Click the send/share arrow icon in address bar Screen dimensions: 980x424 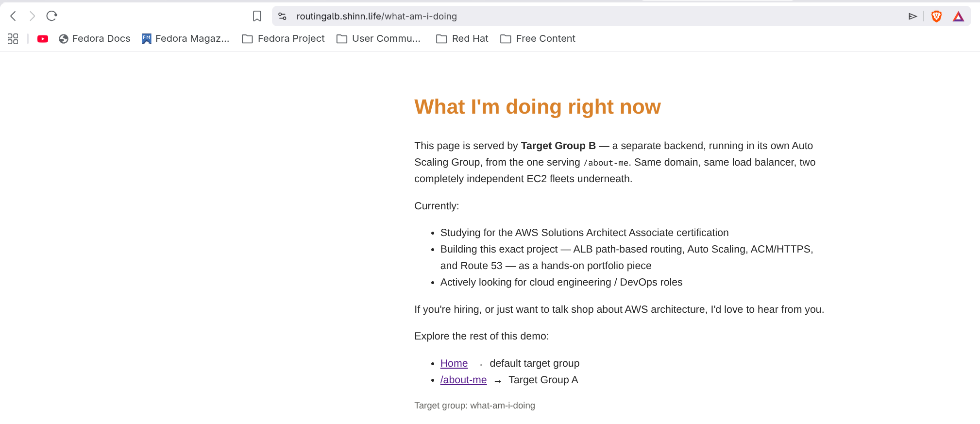(912, 17)
